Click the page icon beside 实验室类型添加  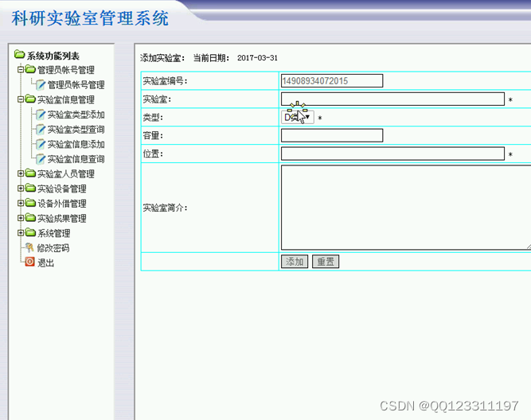tap(41, 115)
